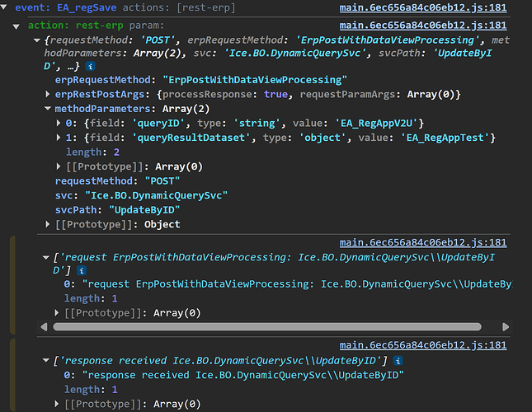This screenshot has width=532, height=412.
Task: Collapse the 'request ErpPostWithDataViewProcessing' array
Action: (x=46, y=257)
